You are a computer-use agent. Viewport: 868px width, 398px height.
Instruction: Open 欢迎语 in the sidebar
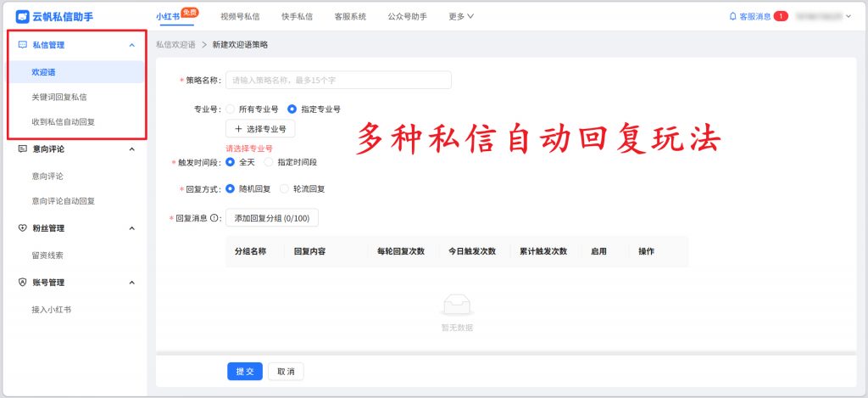pyautogui.click(x=75, y=72)
